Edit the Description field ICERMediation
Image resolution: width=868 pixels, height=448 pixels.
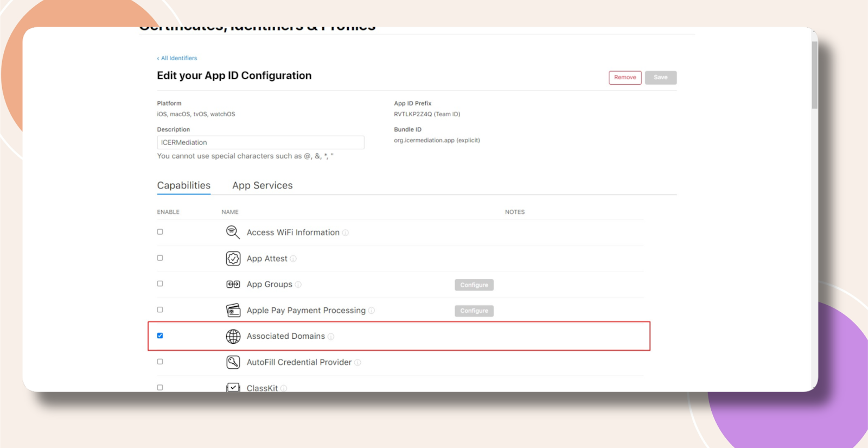coord(260,142)
